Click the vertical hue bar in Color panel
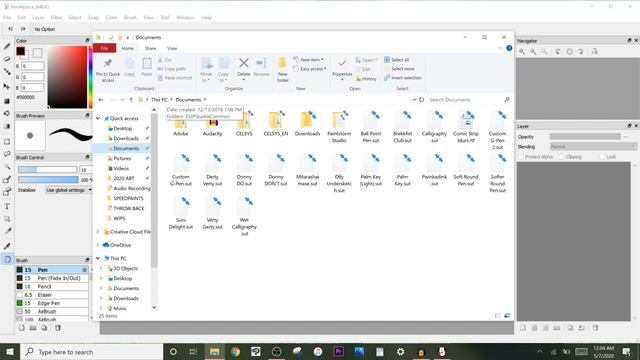The width and height of the screenshot is (640, 360). click(90, 77)
